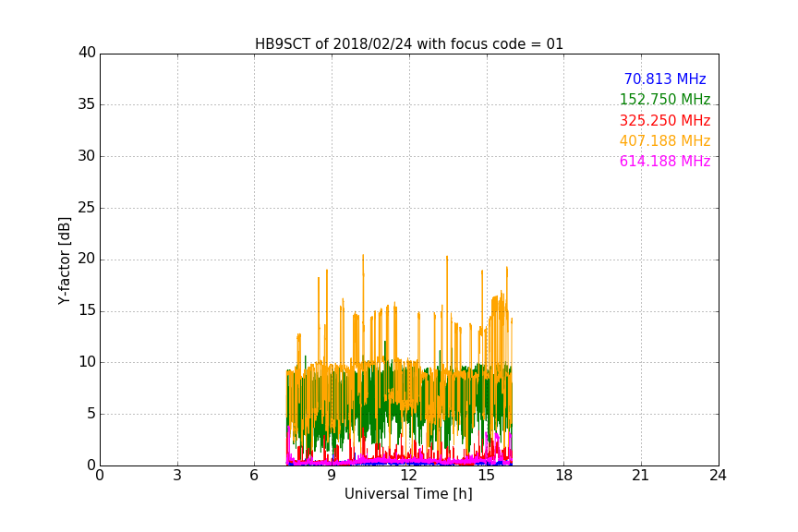Click the 'Y-factor [dB]' axis label

click(x=64, y=260)
